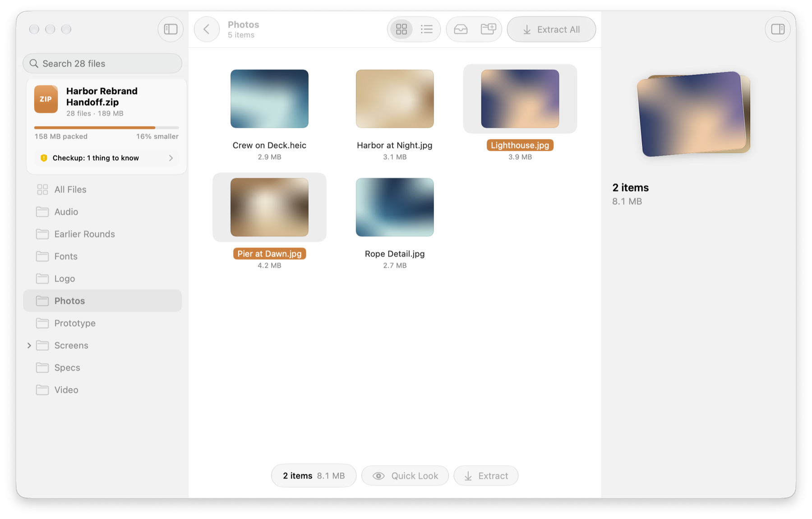Click the Prototype folder icon
The image size is (812, 519).
[42, 323]
